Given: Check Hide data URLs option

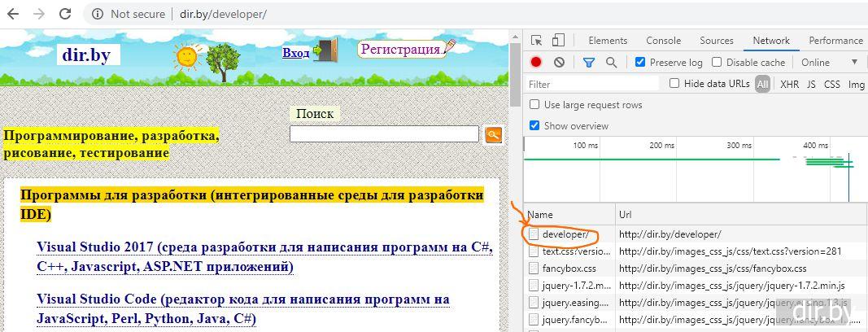Looking at the screenshot, I should (674, 84).
